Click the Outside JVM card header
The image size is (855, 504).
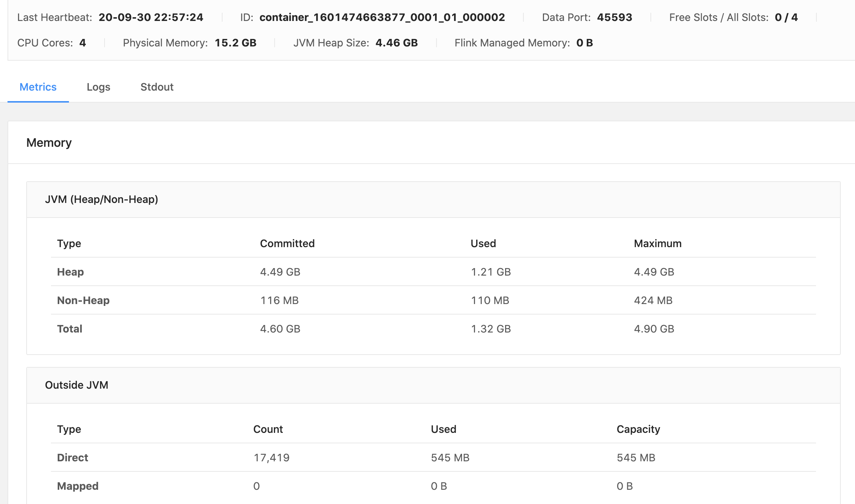click(76, 385)
